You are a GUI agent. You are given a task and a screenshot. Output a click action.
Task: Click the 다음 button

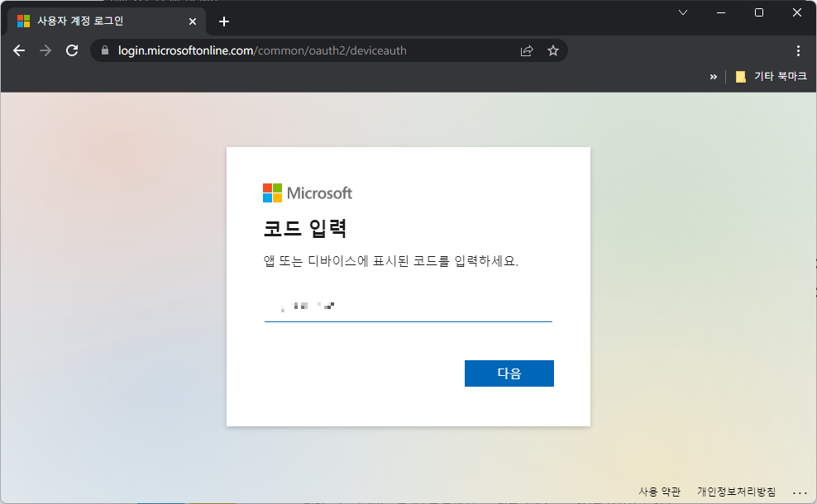(509, 373)
